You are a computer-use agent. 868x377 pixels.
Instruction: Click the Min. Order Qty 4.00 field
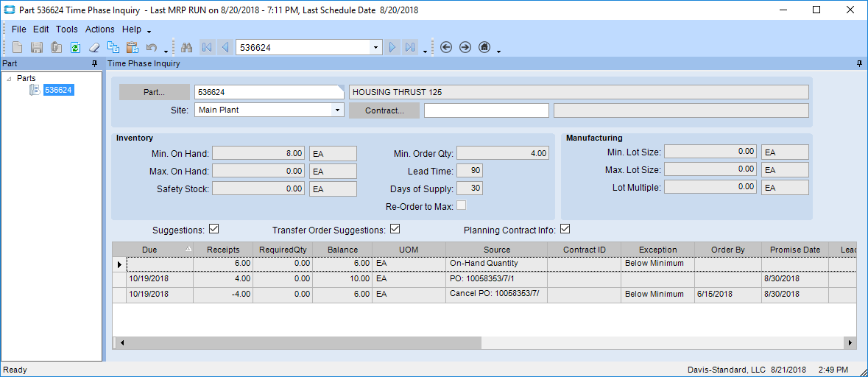[x=503, y=153]
